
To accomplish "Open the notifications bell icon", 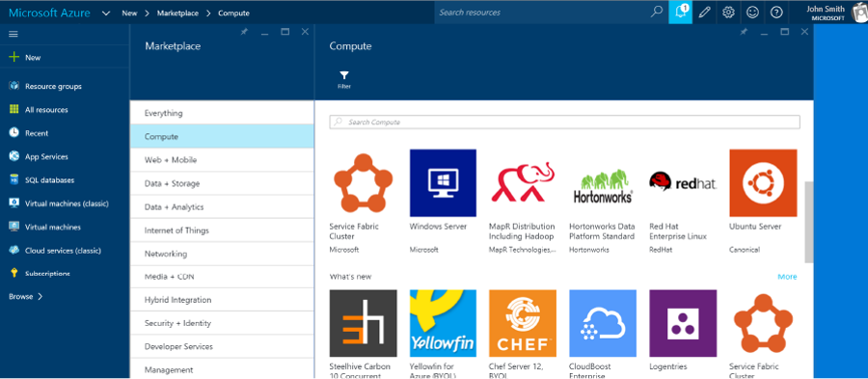I will tap(680, 13).
